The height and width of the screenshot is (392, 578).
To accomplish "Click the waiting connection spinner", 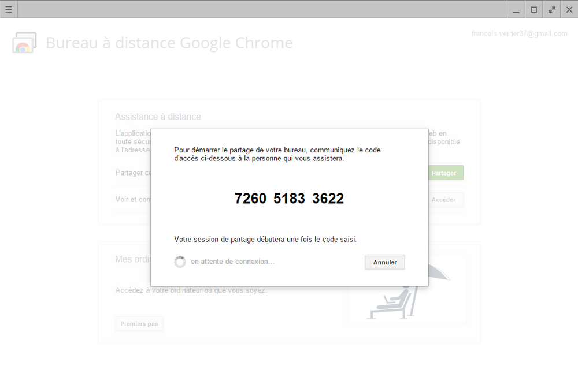I will pyautogui.click(x=180, y=262).
